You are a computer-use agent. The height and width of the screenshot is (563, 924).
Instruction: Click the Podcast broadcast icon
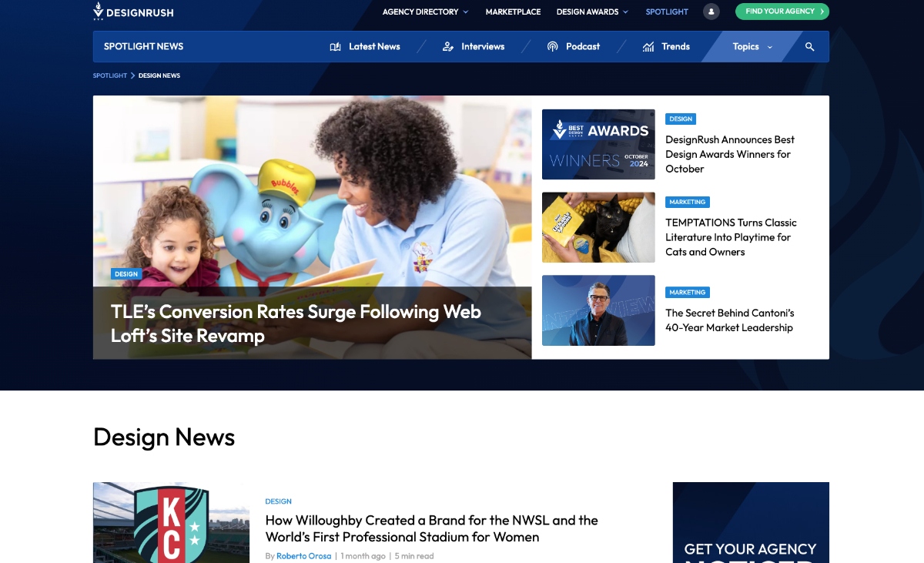coord(552,47)
